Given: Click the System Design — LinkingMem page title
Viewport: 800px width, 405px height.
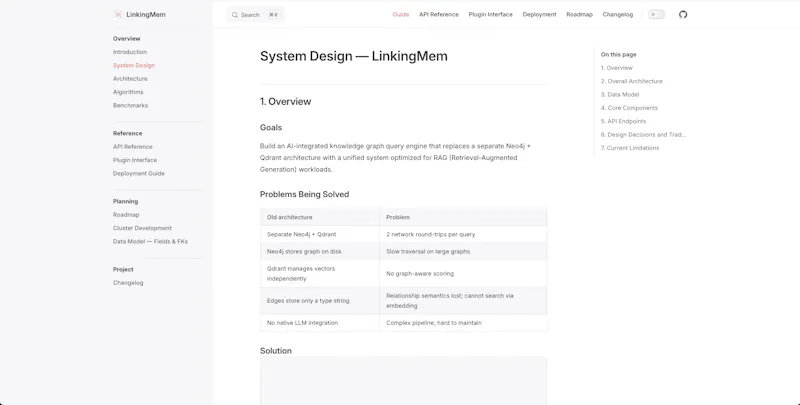Looking at the screenshot, I should 354,56.
